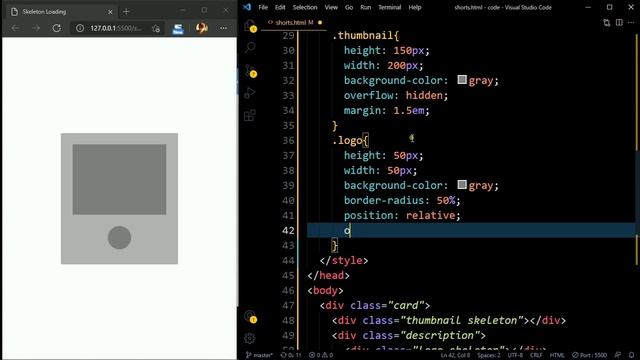Open browser Settings and more menu

(x=223, y=28)
